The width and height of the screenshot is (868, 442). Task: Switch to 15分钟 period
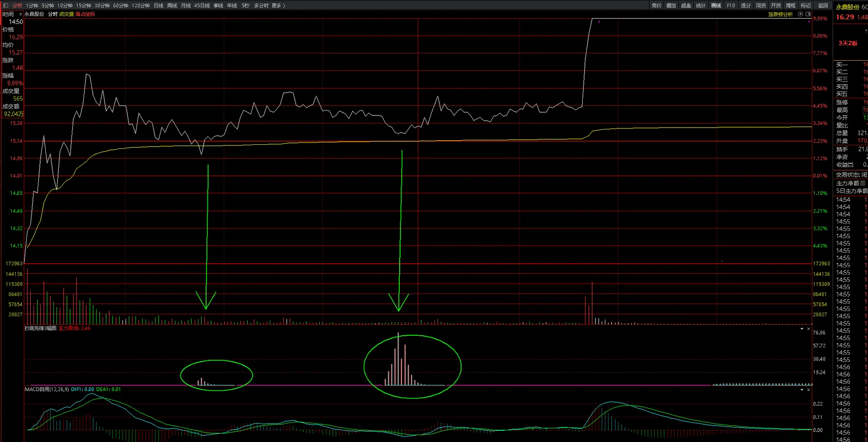point(83,5)
